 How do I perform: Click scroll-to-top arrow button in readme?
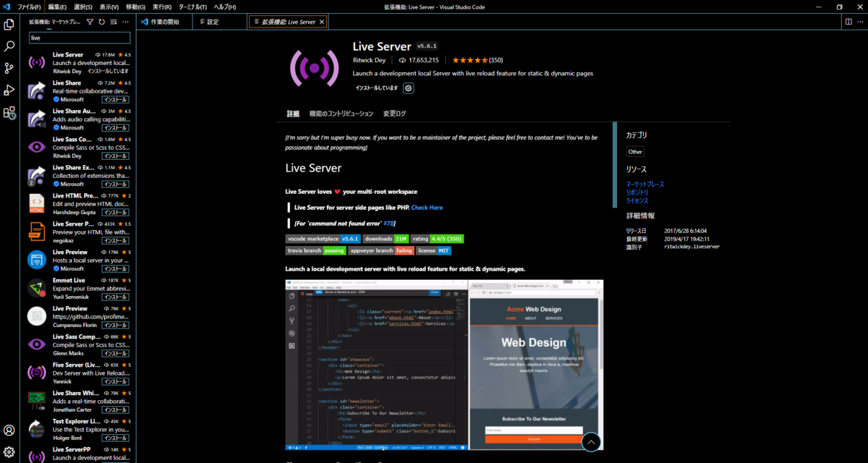[x=591, y=441]
